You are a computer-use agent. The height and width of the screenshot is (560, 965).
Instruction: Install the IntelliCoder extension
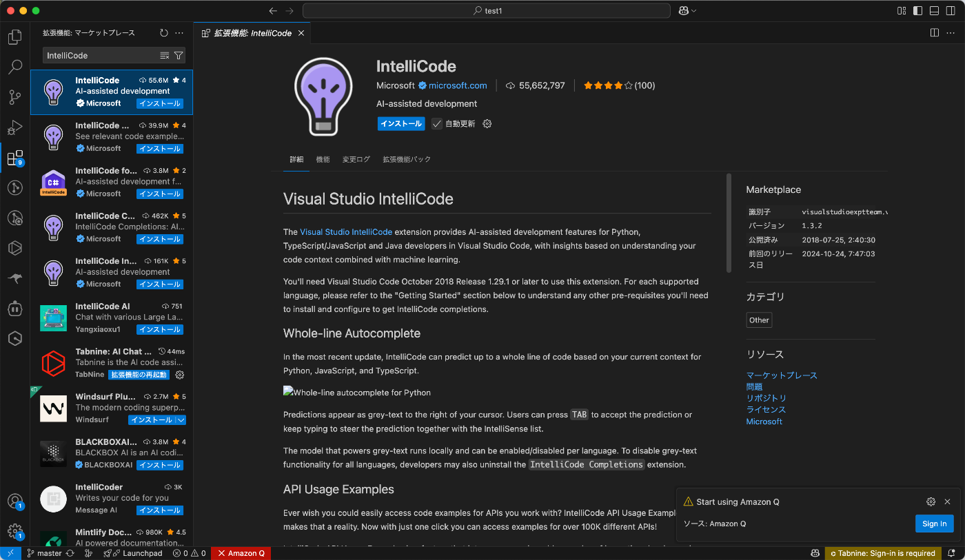(159, 510)
